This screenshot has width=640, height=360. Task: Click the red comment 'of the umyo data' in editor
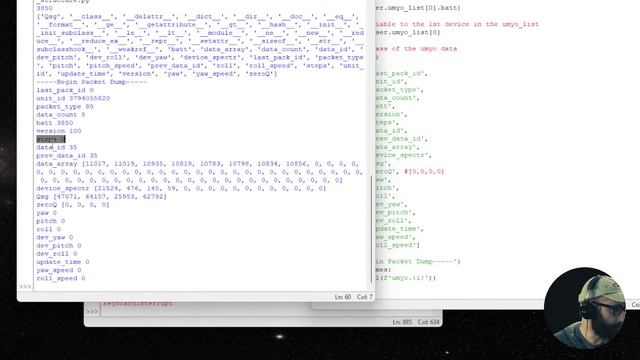(x=424, y=49)
